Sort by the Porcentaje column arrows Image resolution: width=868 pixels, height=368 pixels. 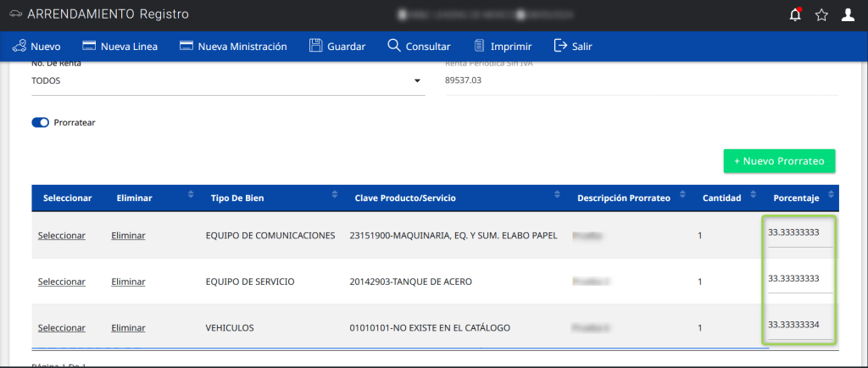point(829,198)
